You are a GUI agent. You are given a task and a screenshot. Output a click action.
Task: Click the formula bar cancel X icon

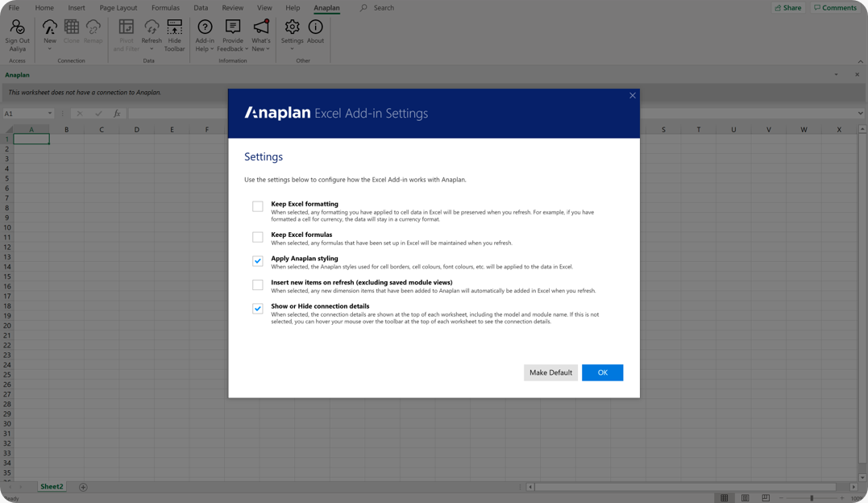pos(80,114)
